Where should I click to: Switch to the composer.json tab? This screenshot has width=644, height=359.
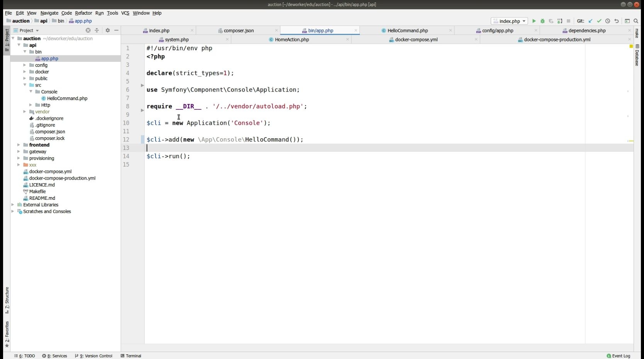point(239,31)
